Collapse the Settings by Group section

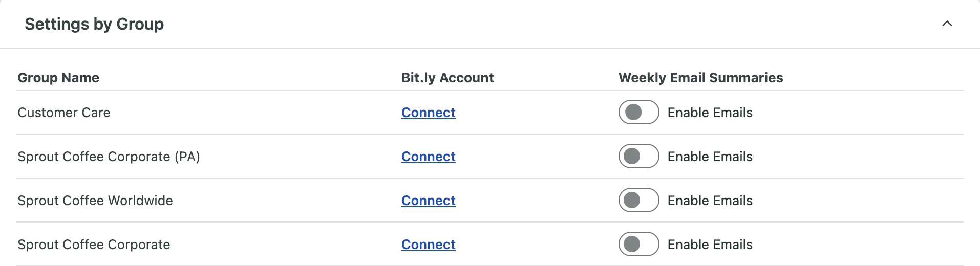pyautogui.click(x=947, y=24)
